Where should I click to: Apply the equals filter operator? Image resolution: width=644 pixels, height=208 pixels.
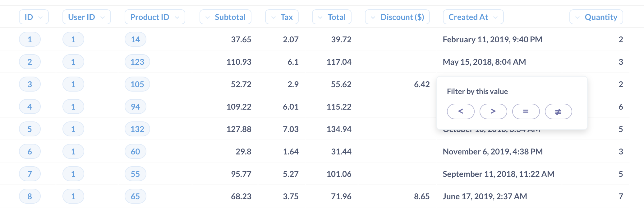click(526, 111)
